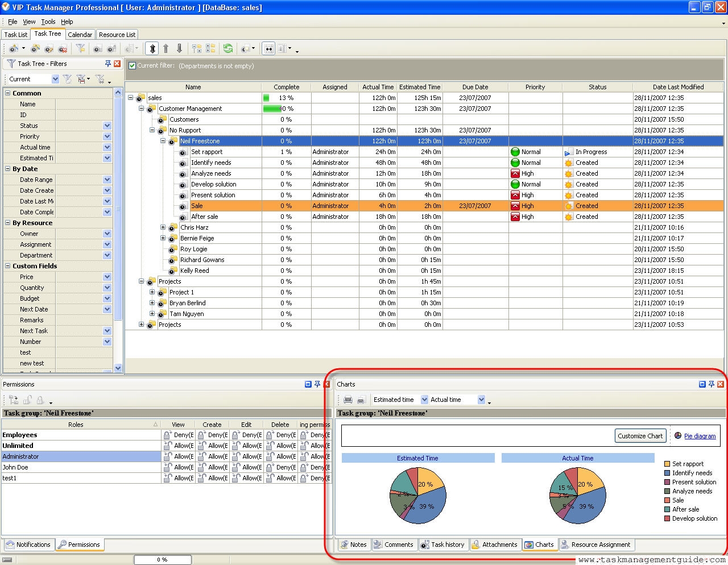Click the In Progress status icon for Set rapport
Image resolution: width=728 pixels, height=565 pixels.
(x=569, y=152)
